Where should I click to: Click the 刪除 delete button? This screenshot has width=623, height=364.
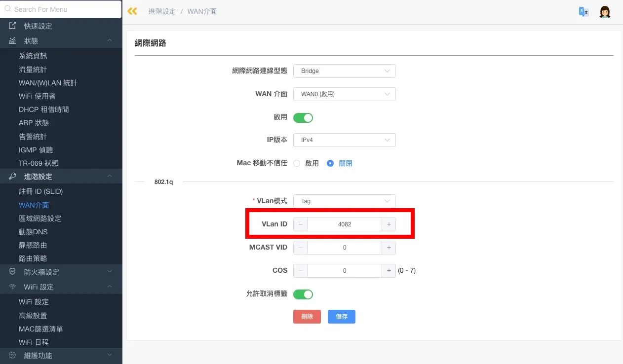307,316
